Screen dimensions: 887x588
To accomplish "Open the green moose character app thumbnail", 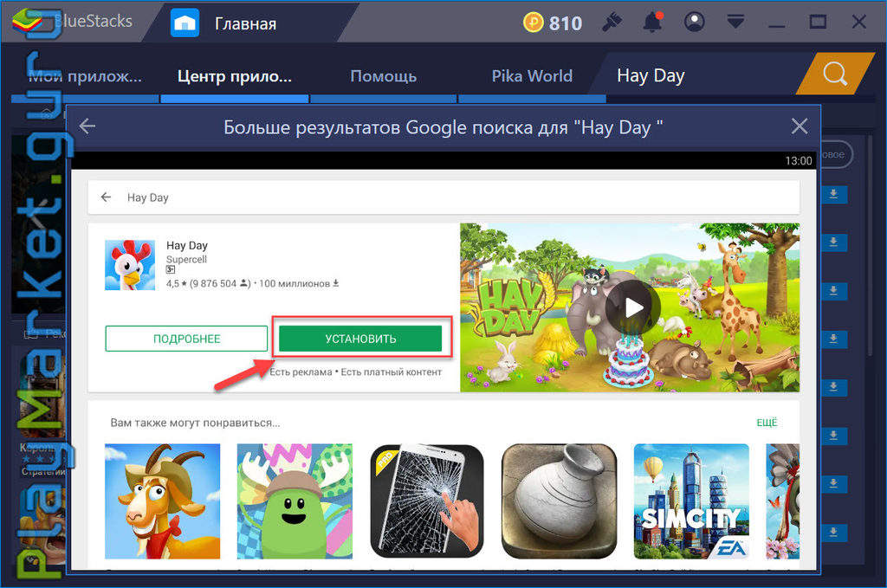I will (x=295, y=501).
